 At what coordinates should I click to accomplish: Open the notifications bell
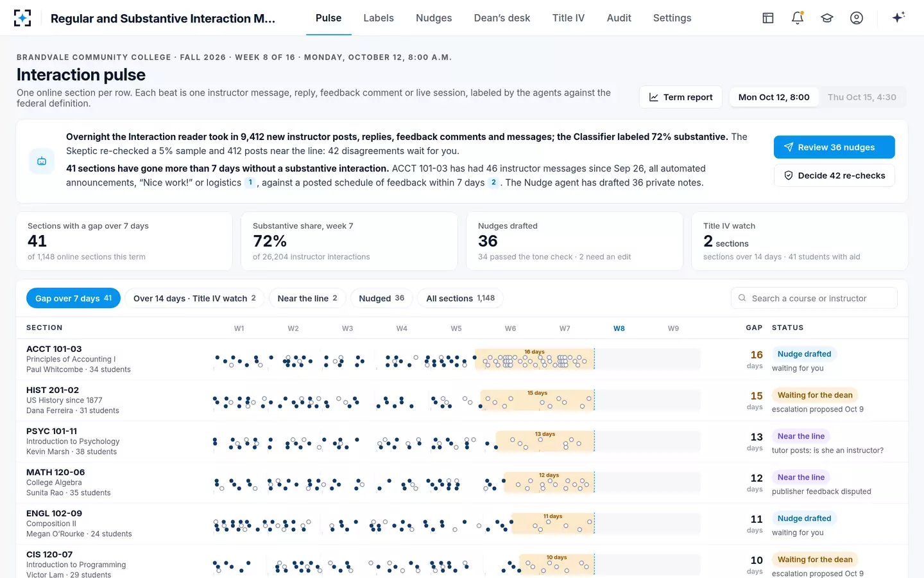coord(798,18)
